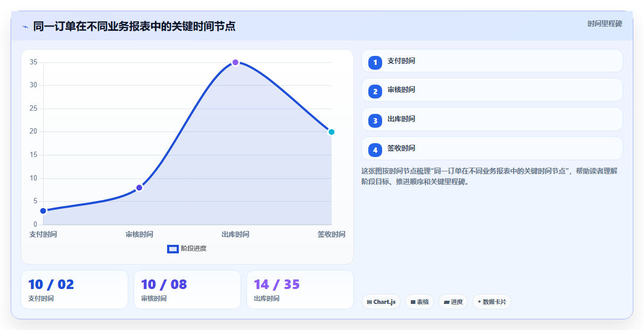Click the x-axis label 签收时间
Viewport: 644px width, 330px height.
(331, 234)
